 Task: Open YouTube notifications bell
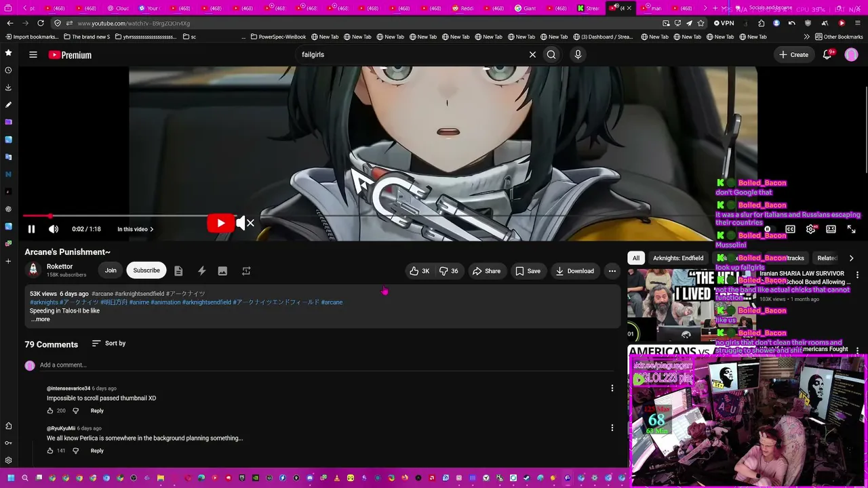827,55
